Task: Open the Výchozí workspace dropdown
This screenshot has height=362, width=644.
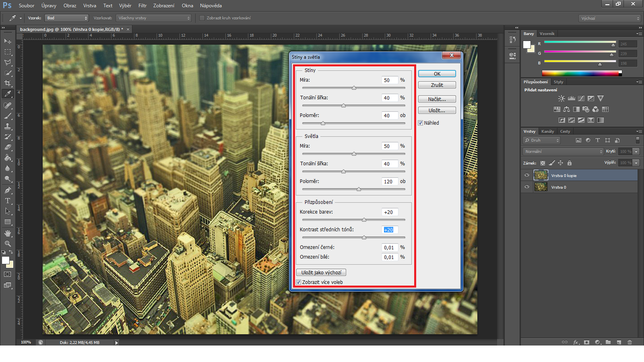Action: coord(610,19)
